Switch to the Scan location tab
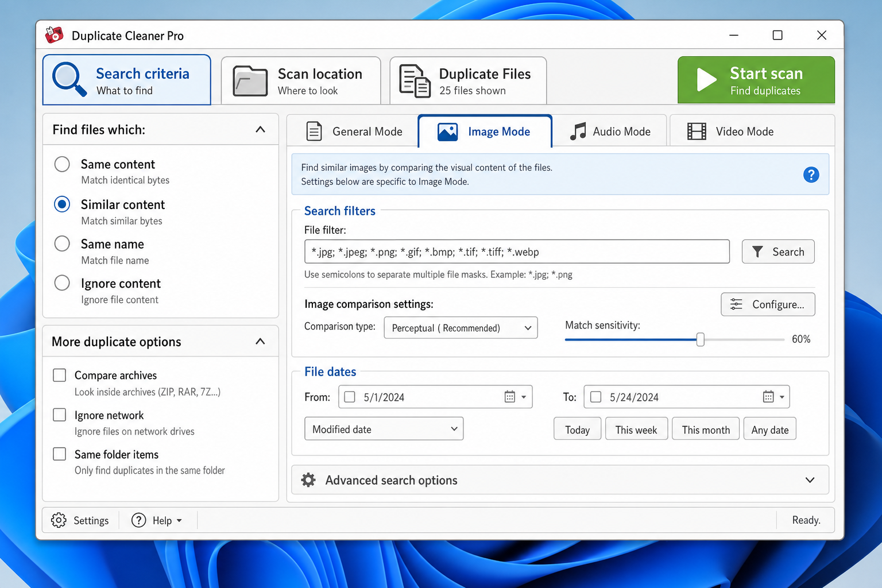Image resolution: width=882 pixels, height=588 pixels. pos(301,80)
